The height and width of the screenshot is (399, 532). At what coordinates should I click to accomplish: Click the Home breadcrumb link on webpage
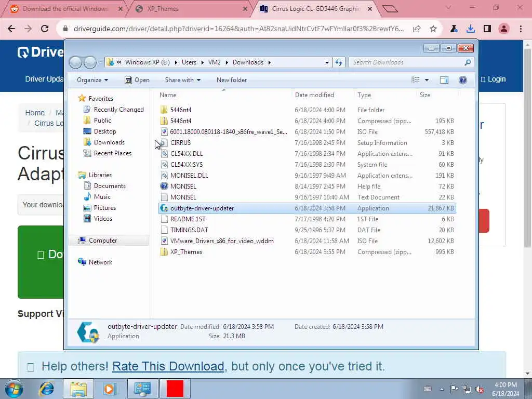tap(35, 113)
